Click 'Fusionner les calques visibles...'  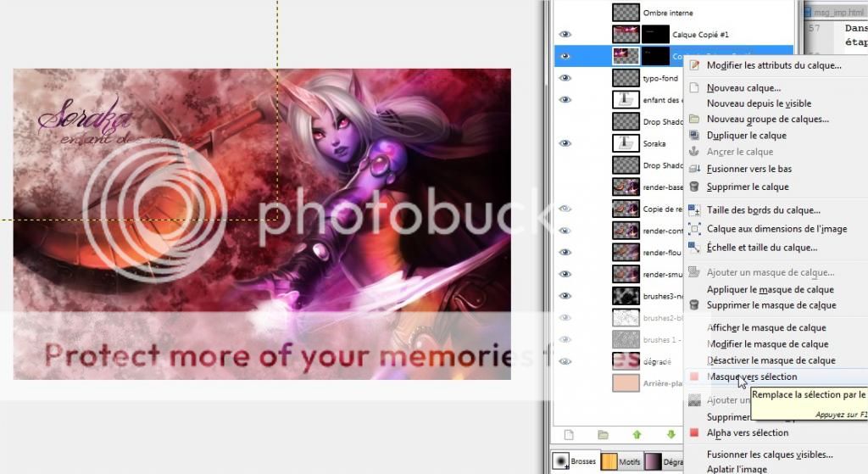pyautogui.click(x=770, y=454)
